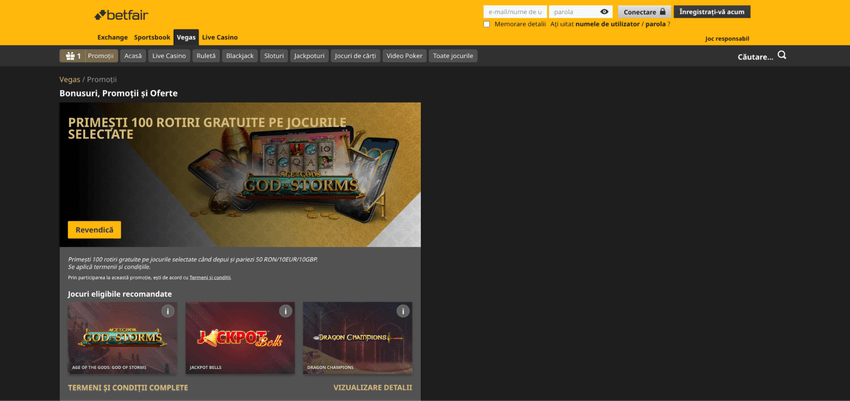This screenshot has height=401, width=850.
Task: Open the search magnifier icon
Action: [x=782, y=55]
